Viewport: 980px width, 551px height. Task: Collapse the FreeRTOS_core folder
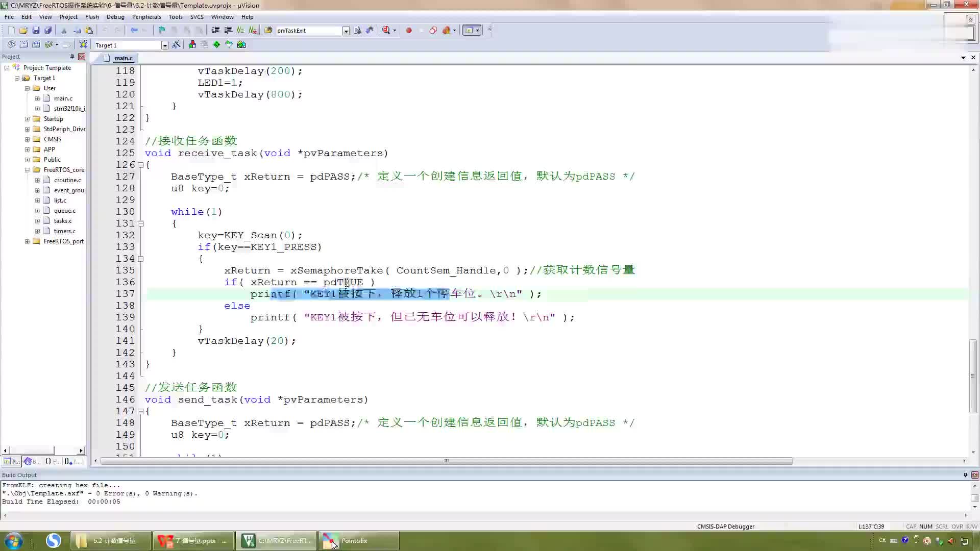point(27,170)
